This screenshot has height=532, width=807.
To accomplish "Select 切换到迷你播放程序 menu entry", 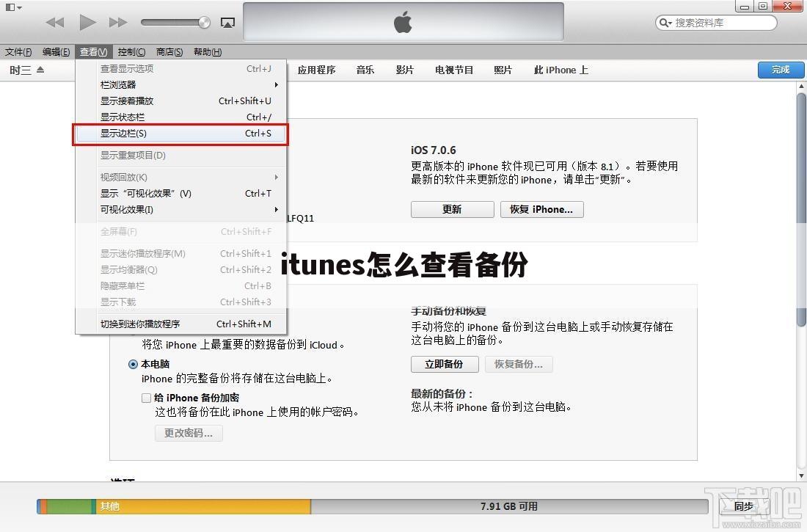I will point(181,324).
